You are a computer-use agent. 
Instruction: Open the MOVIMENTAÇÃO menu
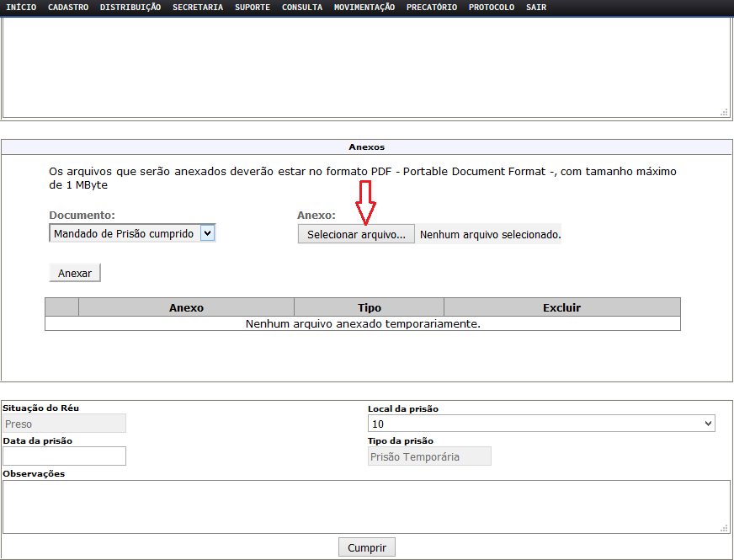click(x=364, y=8)
